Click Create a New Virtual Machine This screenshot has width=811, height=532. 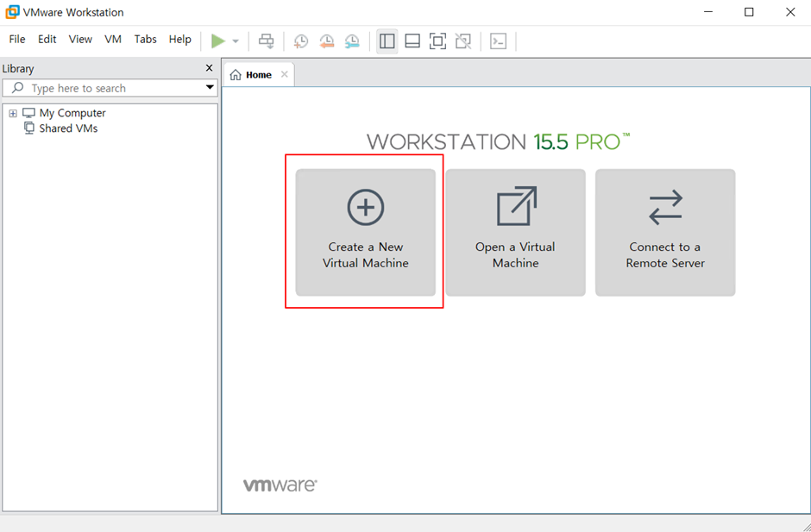click(366, 232)
